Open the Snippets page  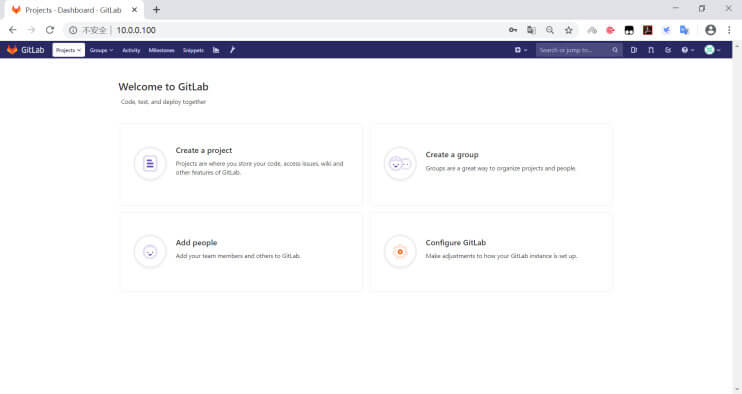coord(193,50)
